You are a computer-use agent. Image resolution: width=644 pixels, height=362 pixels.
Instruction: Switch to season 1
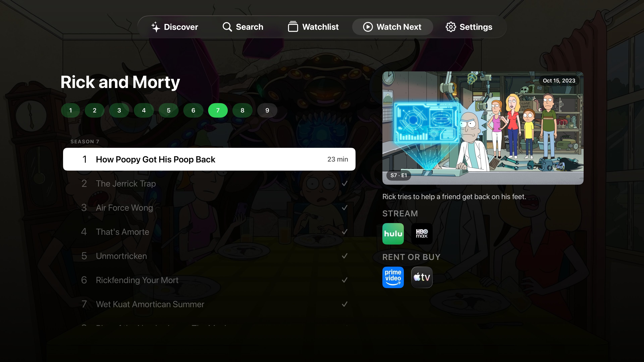pyautogui.click(x=70, y=110)
